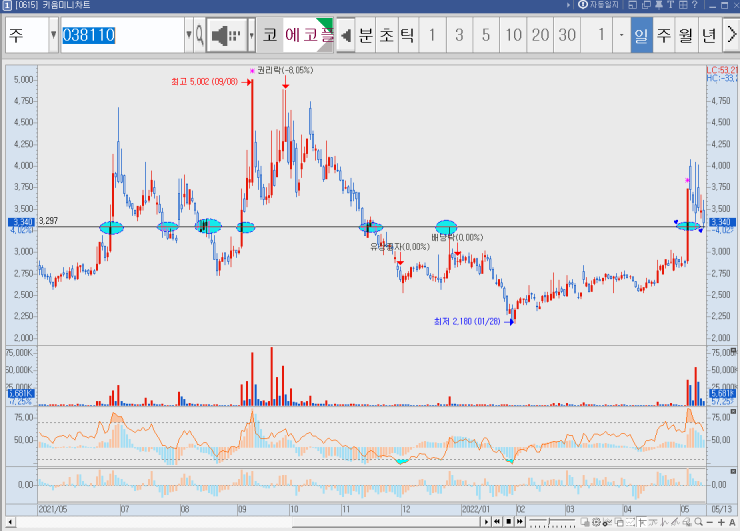Select the 월 monthly chart period
Screen dimensions: 740x531
pyautogui.click(x=686, y=35)
